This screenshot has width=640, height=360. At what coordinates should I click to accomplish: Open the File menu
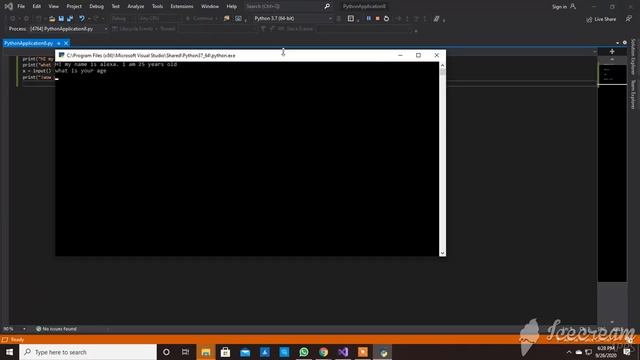point(21,7)
